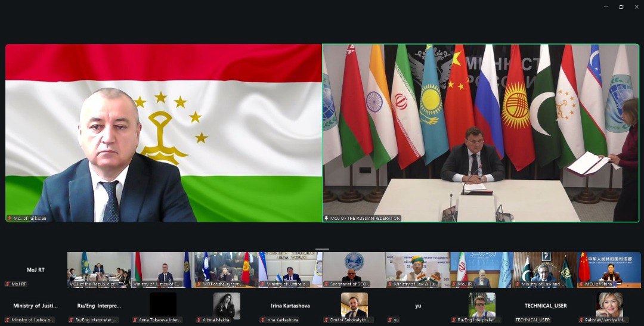Select the large Russian Federation video tile
Screen dimensions: 644x326
(x=481, y=133)
